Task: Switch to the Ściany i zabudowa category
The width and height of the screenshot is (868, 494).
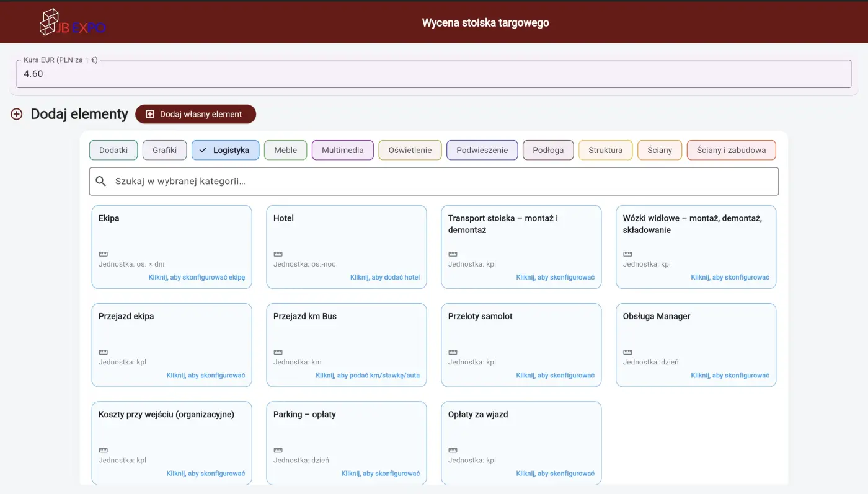Action: coord(731,150)
